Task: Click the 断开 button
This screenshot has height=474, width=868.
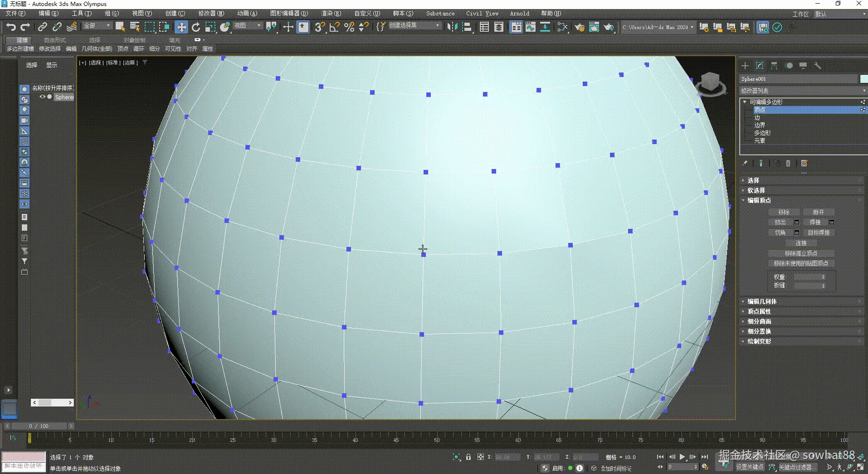Action: point(819,212)
